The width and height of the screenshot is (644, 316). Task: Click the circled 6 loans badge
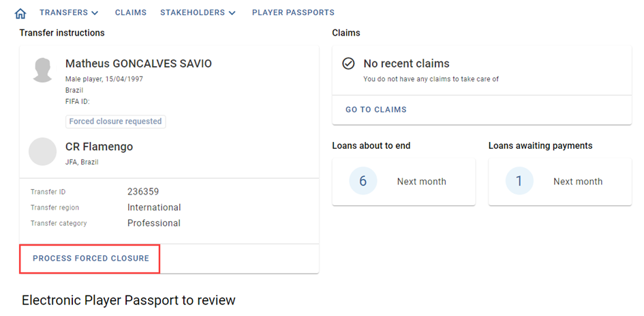[x=363, y=181]
